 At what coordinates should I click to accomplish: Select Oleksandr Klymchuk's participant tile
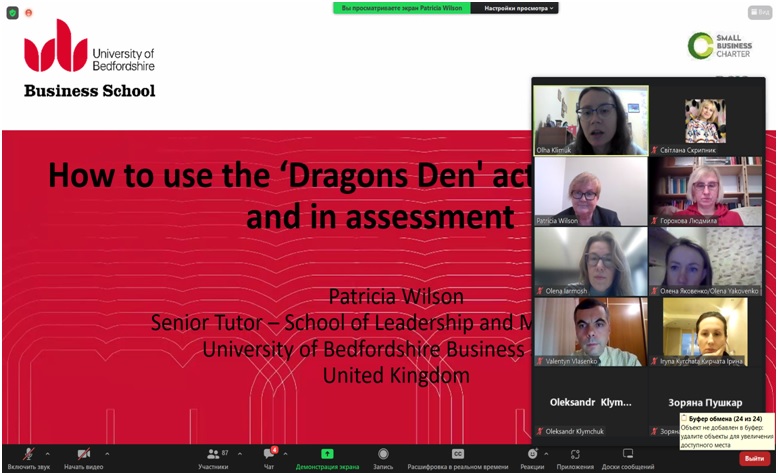point(591,403)
